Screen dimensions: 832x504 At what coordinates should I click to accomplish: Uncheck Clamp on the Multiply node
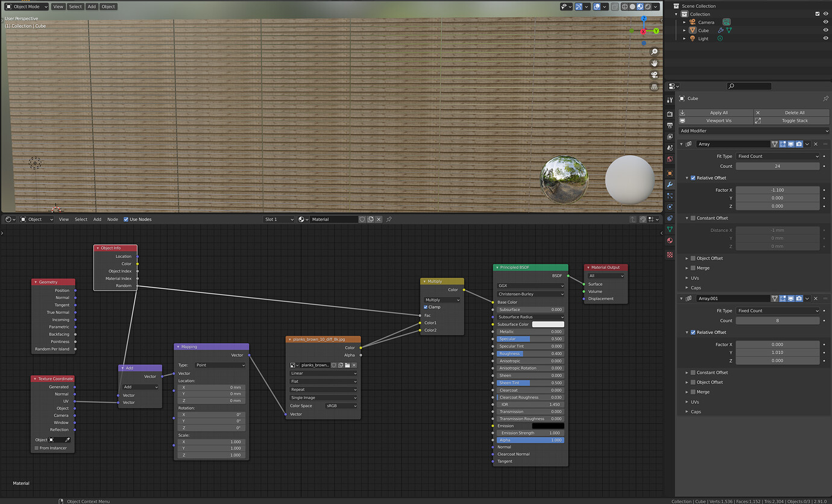(426, 307)
